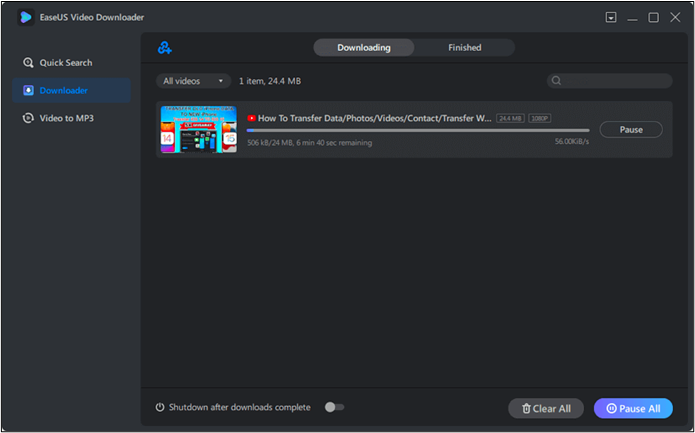The height and width of the screenshot is (433, 695).
Task: Click the Pause All button
Action: 633,408
